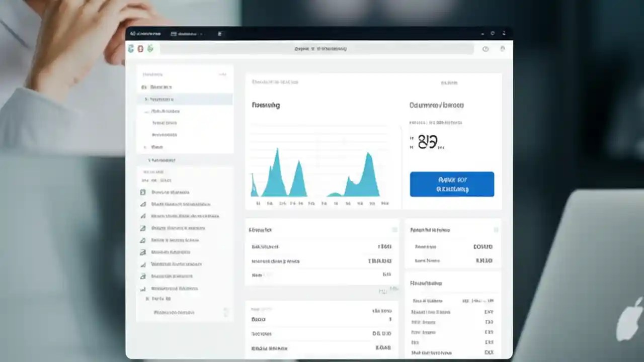Click the new tab icon in the tab bar
Viewport: 644px width, 362px height.
[220, 34]
